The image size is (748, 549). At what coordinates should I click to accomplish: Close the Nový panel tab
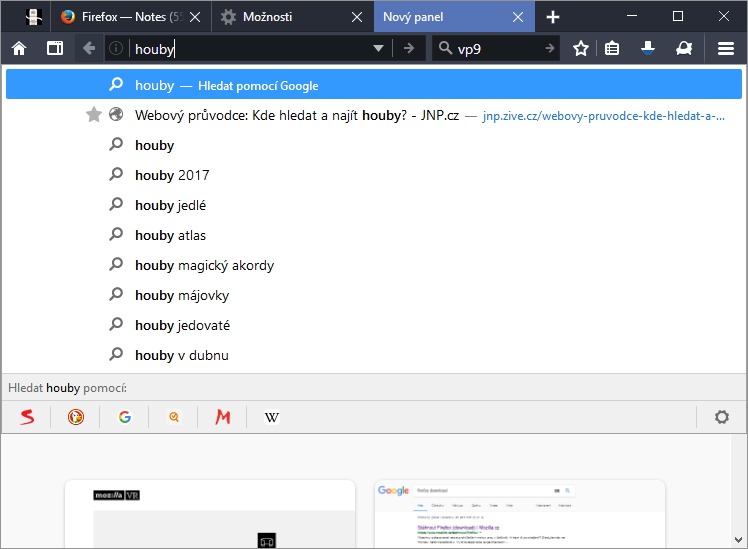pyautogui.click(x=518, y=17)
